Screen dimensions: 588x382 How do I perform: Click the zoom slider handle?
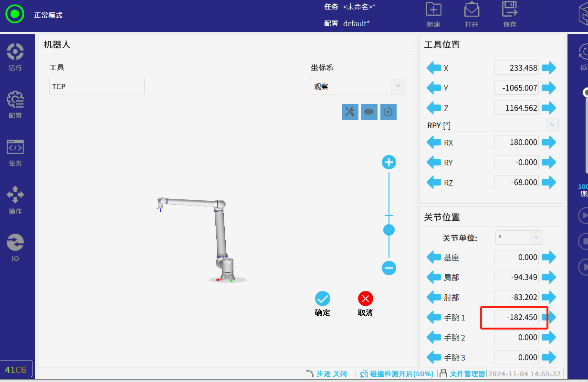[x=389, y=230]
